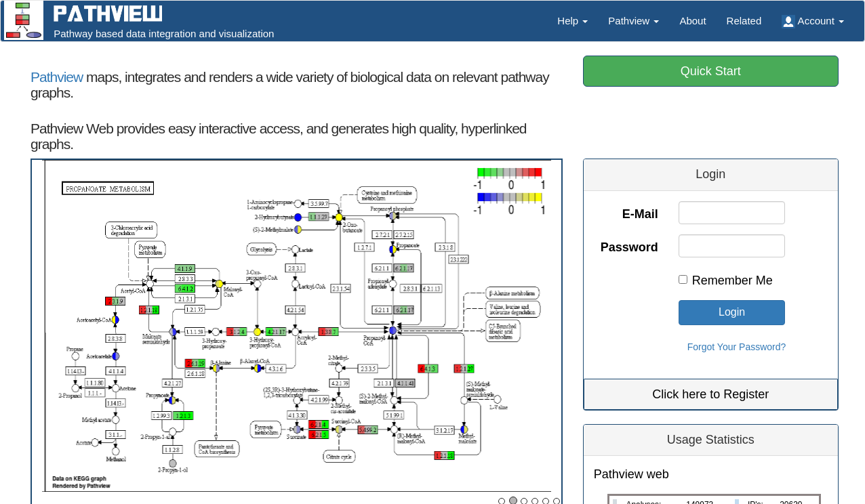Image resolution: width=865 pixels, height=504 pixels.
Task: Click the blue Acetoacetate compound circle
Action: (116, 356)
